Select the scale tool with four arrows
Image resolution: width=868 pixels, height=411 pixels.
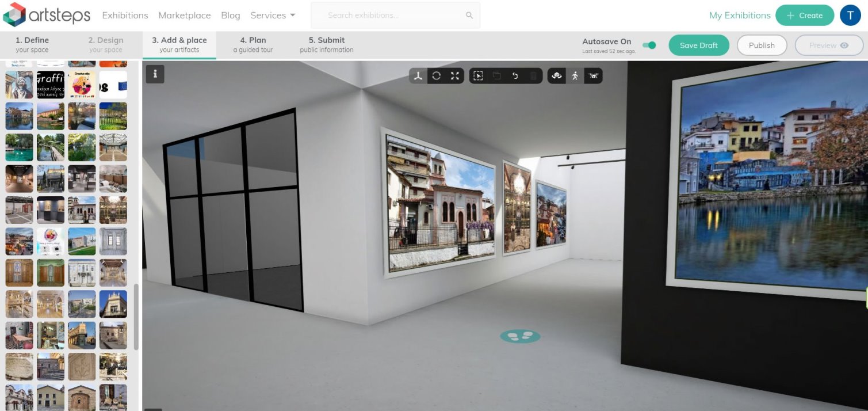(455, 76)
